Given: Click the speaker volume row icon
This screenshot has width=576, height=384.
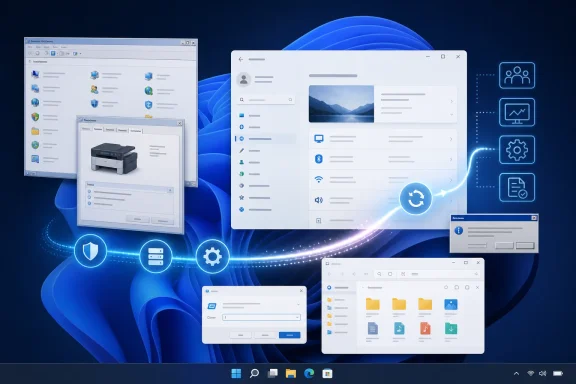Looking at the screenshot, I should [318, 200].
